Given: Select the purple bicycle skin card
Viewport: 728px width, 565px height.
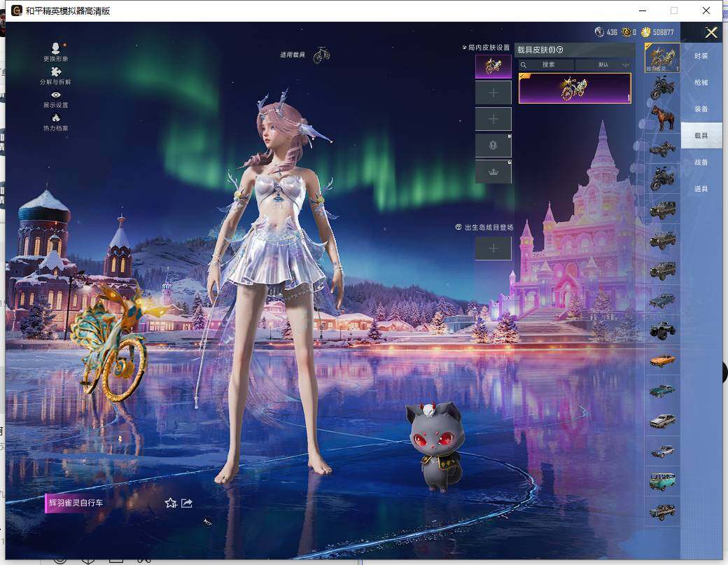Looking at the screenshot, I should tap(575, 88).
